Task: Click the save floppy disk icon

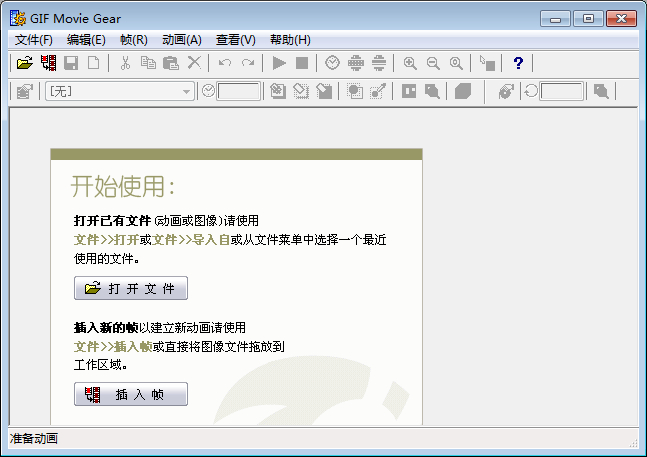Action: coord(71,63)
